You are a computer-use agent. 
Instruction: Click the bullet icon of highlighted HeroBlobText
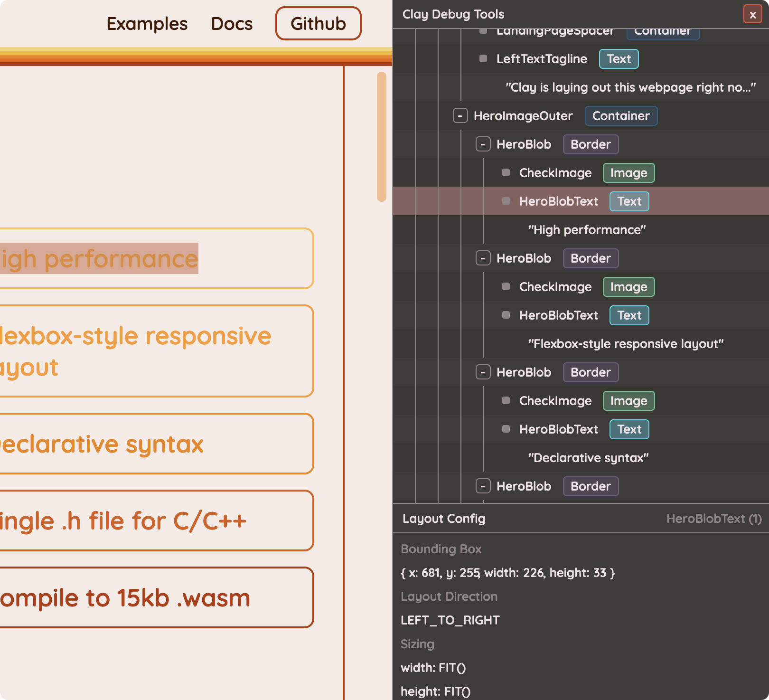(506, 201)
